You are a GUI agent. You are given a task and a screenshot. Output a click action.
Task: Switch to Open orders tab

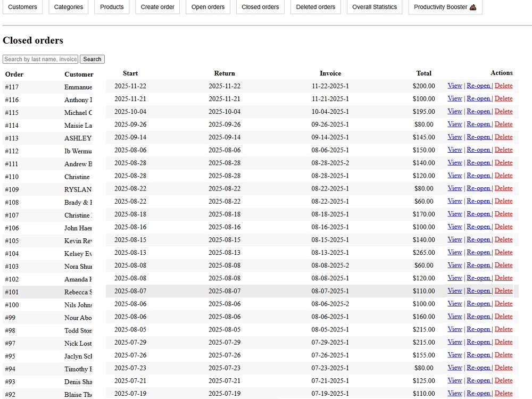click(x=207, y=7)
